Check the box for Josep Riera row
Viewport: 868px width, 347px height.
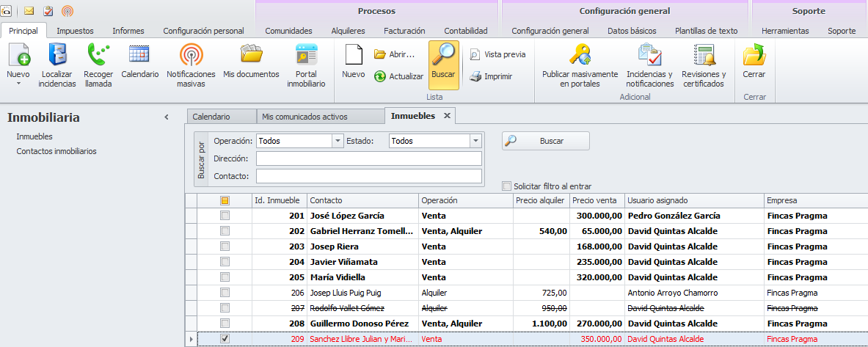[225, 246]
